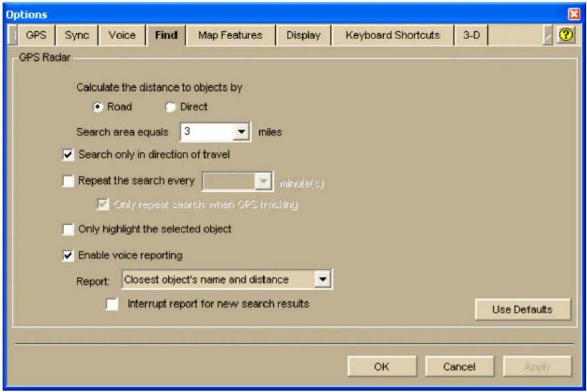This screenshot has height=392, width=587.
Task: Switch to the Sync tab
Action: tap(77, 35)
